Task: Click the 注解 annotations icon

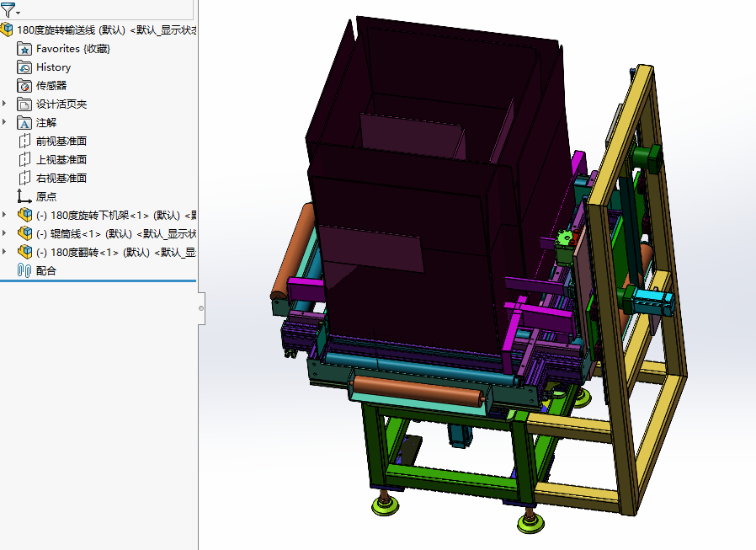Action: (24, 122)
